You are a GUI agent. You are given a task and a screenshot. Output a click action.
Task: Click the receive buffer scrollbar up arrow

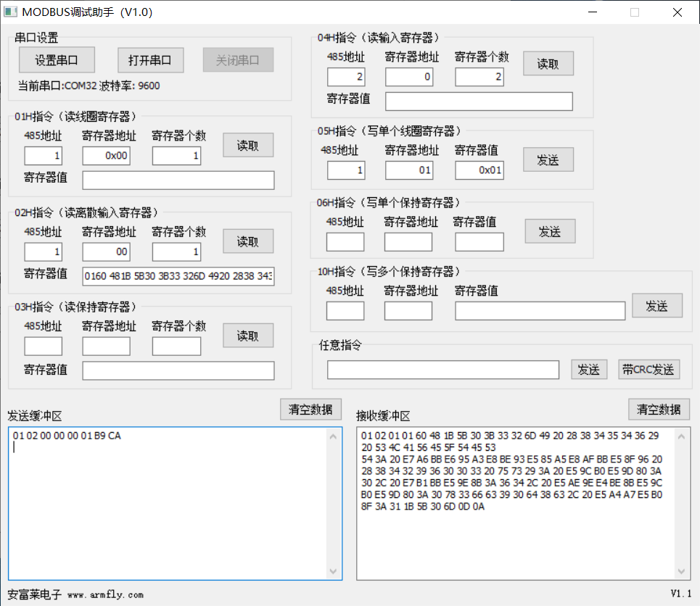pyautogui.click(x=682, y=436)
